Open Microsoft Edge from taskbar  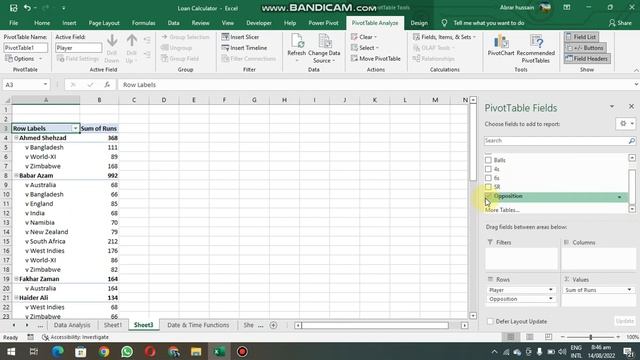(x=58, y=351)
